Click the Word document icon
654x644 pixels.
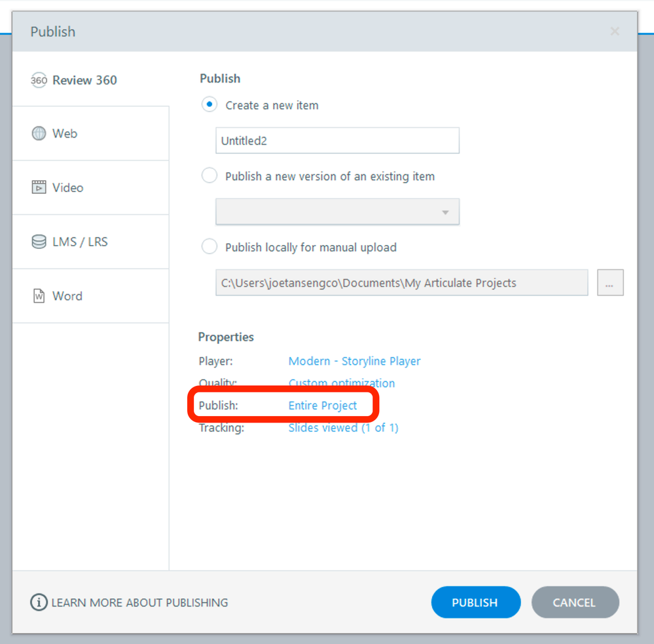pos(39,296)
